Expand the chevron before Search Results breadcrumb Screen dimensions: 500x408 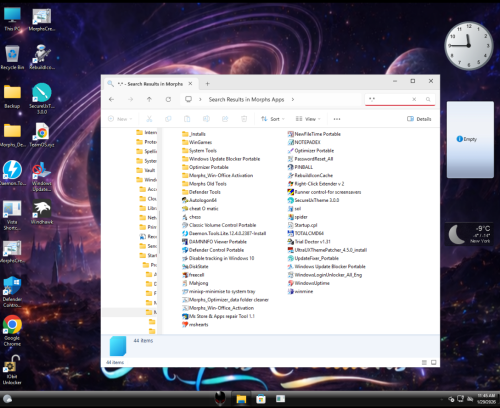tap(200, 99)
